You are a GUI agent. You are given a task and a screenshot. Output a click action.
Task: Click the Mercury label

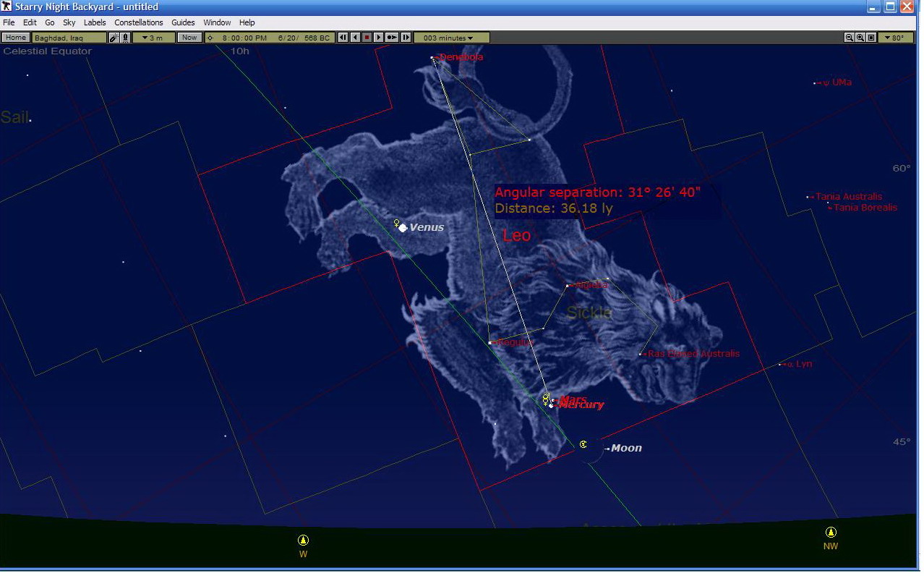581,405
